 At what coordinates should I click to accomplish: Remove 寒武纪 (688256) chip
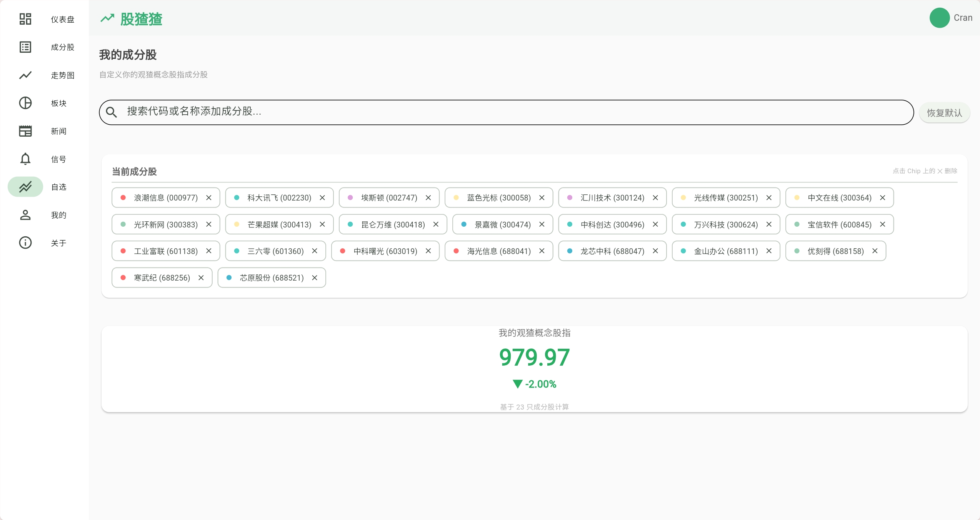pos(201,278)
